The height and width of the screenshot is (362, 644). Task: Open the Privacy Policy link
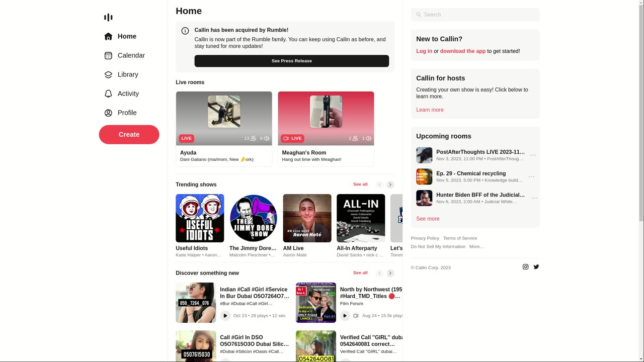[x=425, y=238]
